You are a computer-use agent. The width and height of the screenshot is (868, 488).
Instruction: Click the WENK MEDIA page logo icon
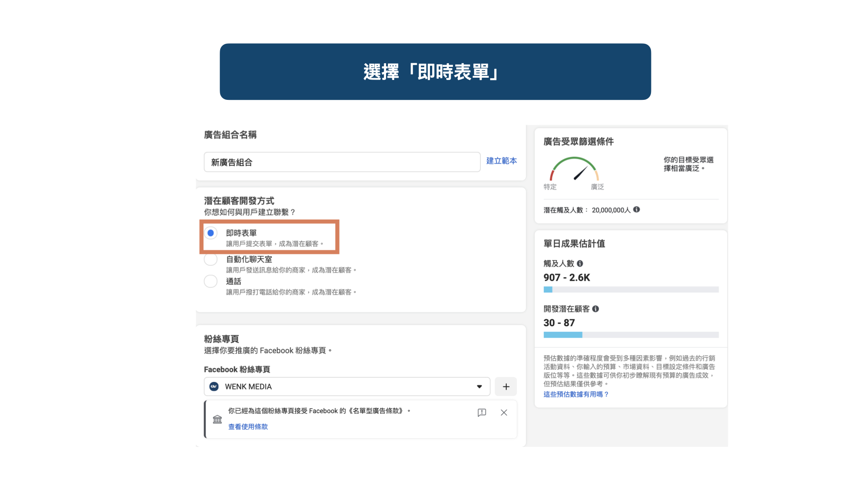[x=214, y=387]
